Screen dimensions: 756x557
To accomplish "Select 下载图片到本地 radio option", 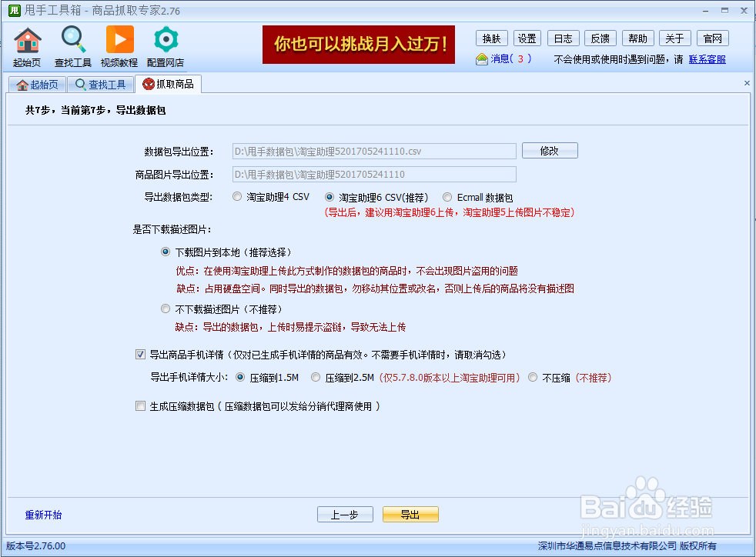I will [166, 252].
